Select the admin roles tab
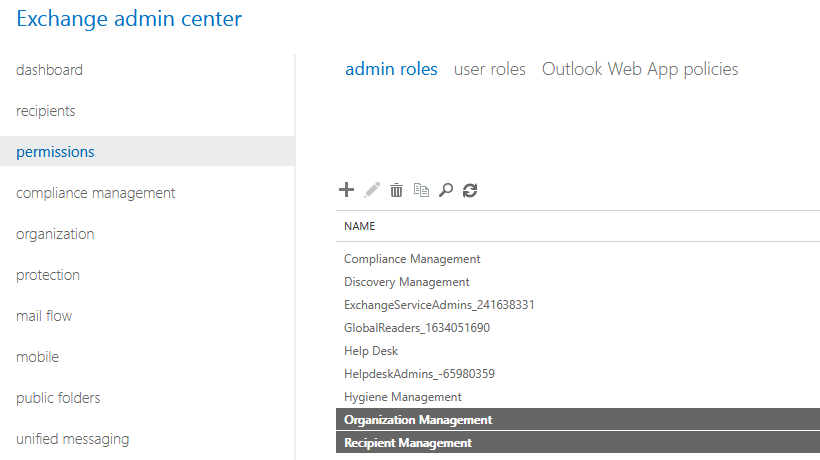The width and height of the screenshot is (820, 460). [x=391, y=69]
